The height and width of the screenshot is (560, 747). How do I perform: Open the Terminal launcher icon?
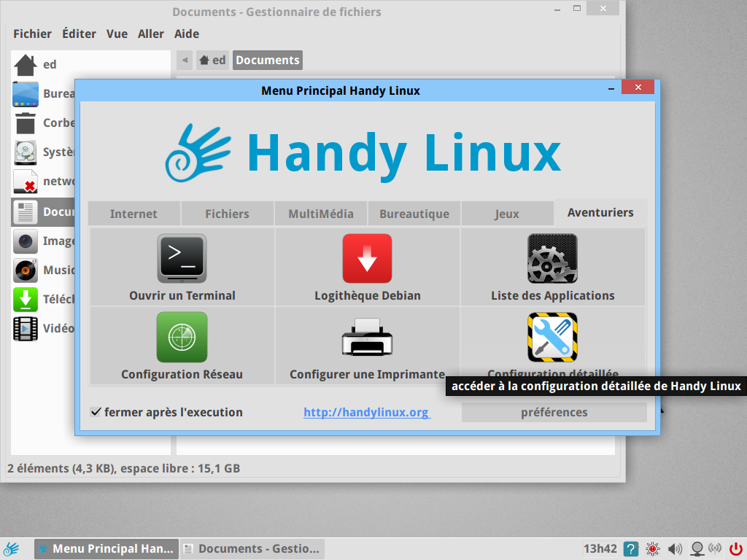coord(182,259)
